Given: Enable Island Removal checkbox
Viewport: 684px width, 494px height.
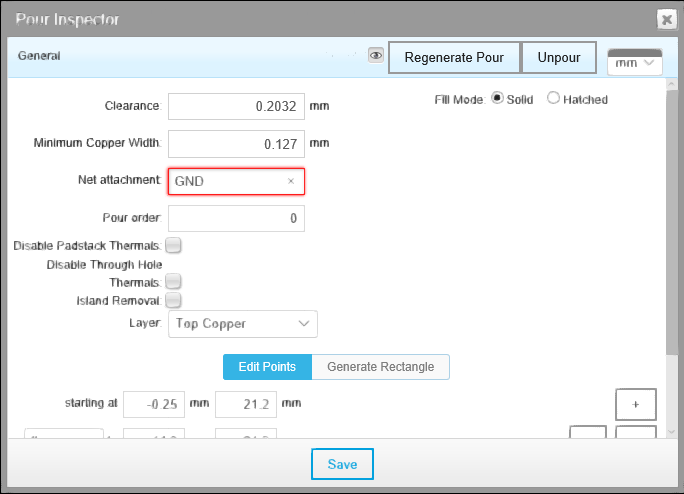Looking at the screenshot, I should tap(173, 300).
